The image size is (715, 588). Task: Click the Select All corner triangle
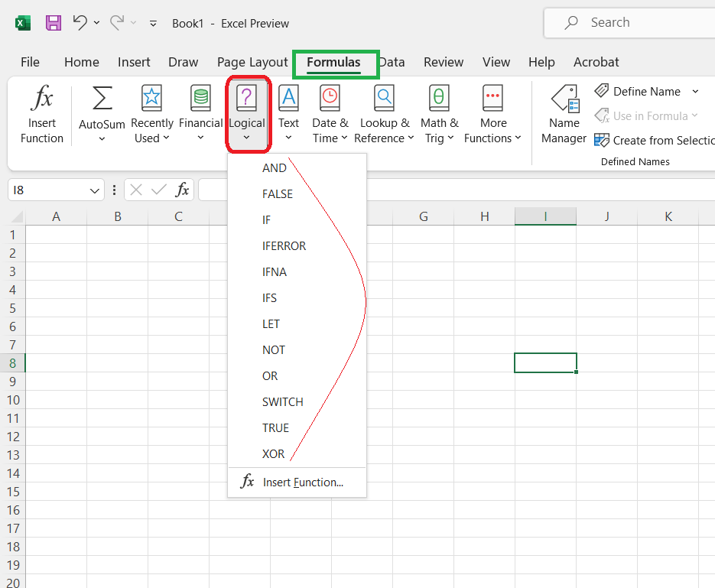tap(16, 216)
